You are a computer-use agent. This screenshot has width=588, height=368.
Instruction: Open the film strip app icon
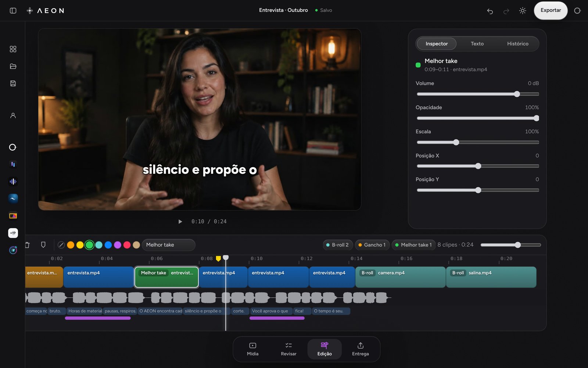click(13, 216)
